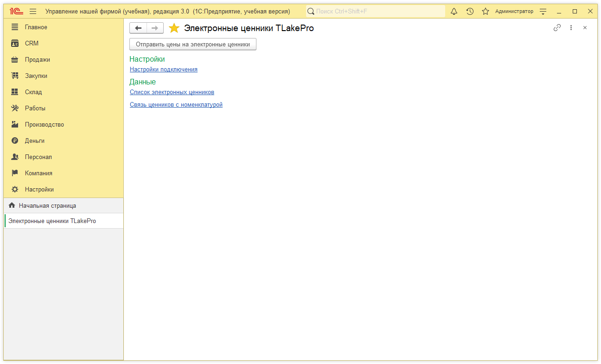This screenshot has width=601, height=364.
Task: Open Настройки подключения link
Action: (x=164, y=70)
